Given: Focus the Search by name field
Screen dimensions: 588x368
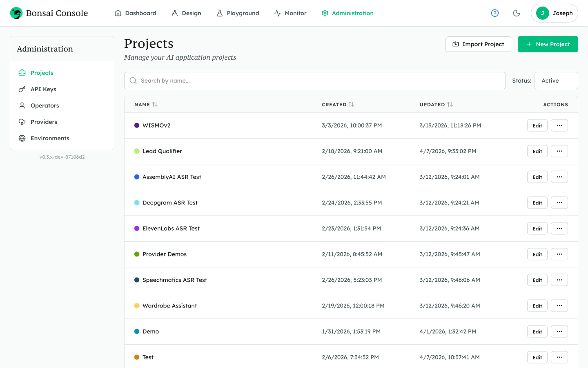Looking at the screenshot, I should (314, 81).
